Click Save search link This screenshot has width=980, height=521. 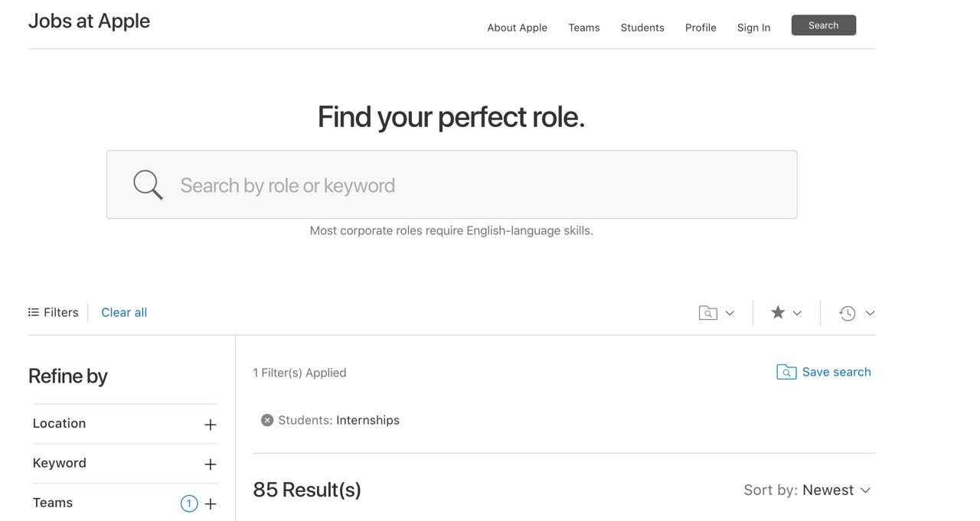point(837,372)
